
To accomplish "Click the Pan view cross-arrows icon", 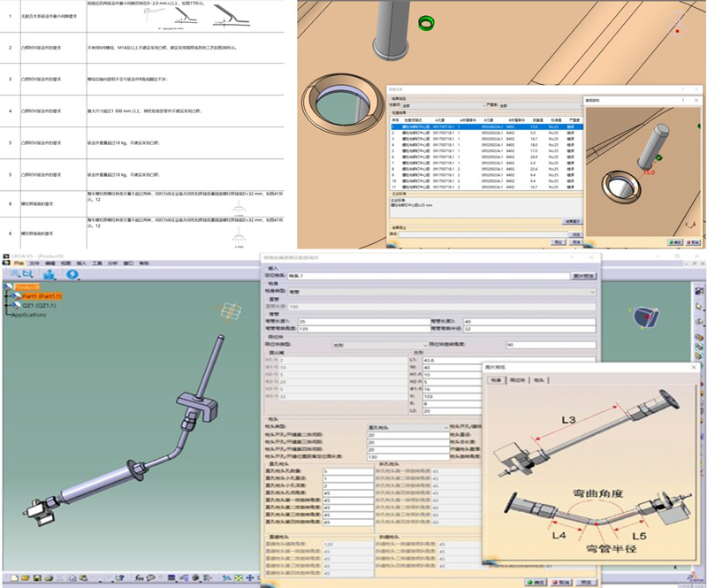I will 249,578.
